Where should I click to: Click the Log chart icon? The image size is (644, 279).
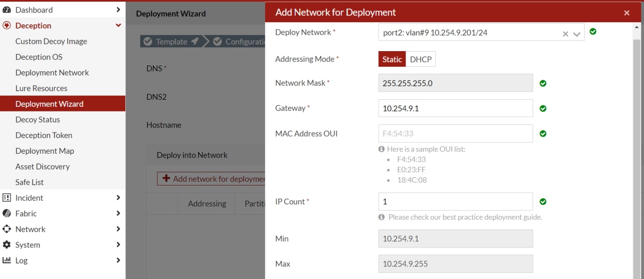click(7, 260)
